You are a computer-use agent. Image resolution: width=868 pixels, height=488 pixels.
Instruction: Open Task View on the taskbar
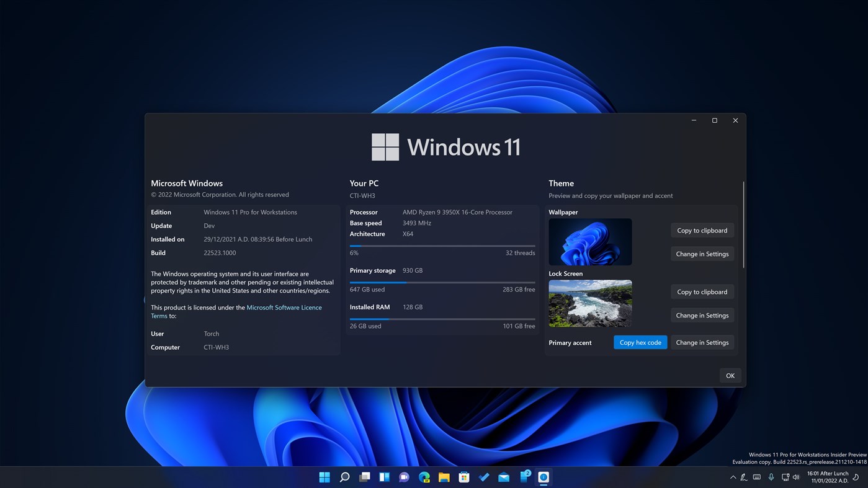pos(364,477)
